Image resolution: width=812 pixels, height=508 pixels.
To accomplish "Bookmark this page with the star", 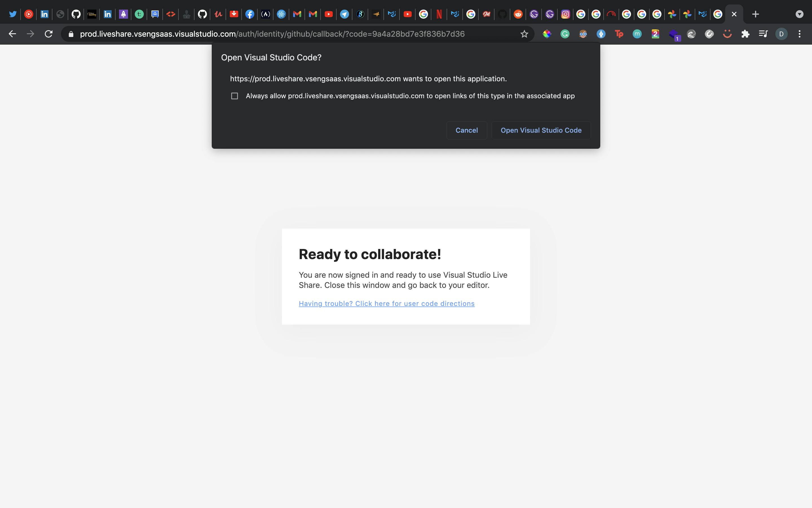I will pos(524,34).
